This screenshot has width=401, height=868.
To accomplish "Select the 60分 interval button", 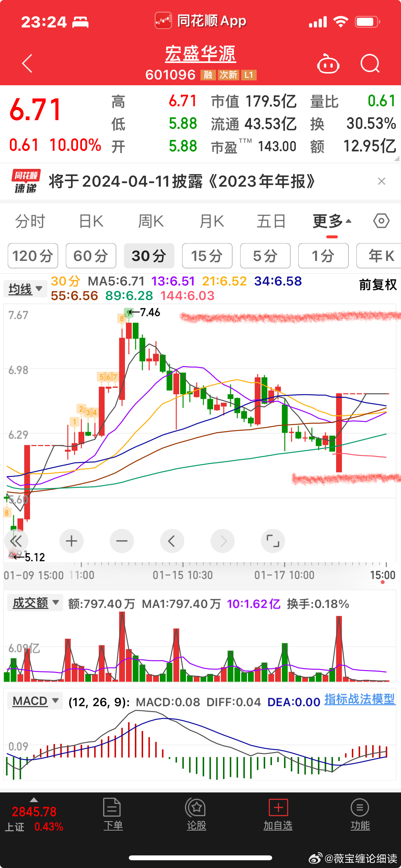I will (91, 256).
